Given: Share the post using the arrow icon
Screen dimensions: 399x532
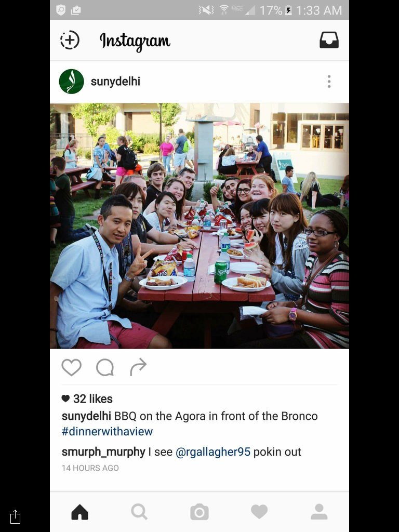Looking at the screenshot, I should coord(138,367).
